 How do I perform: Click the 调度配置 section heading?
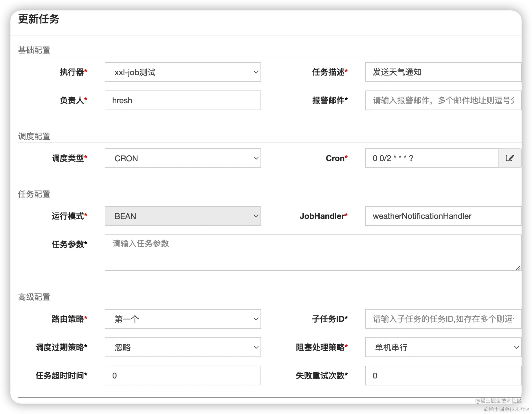point(34,136)
